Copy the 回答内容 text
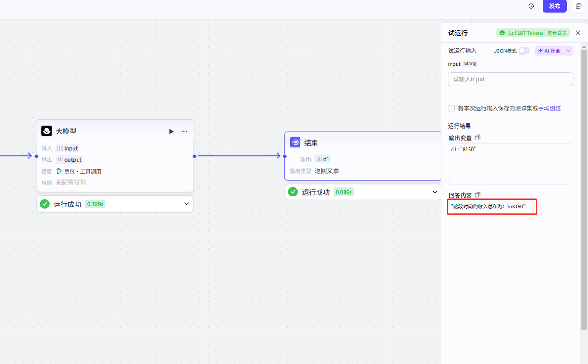This screenshot has height=364, width=588. (477, 195)
